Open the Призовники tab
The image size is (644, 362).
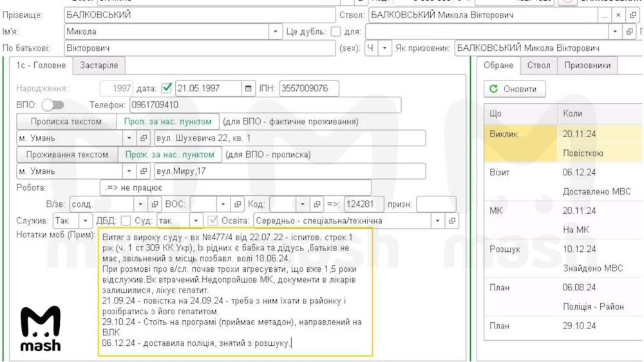coord(587,65)
